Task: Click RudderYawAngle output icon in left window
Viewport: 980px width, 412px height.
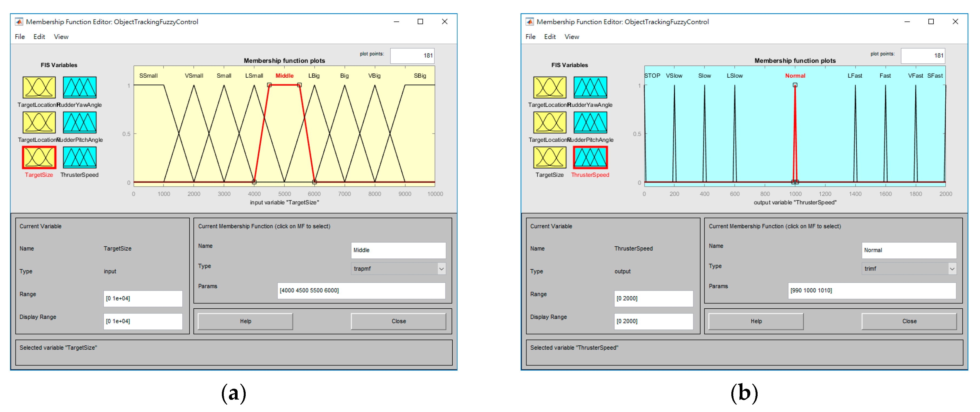Action: pos(80,88)
